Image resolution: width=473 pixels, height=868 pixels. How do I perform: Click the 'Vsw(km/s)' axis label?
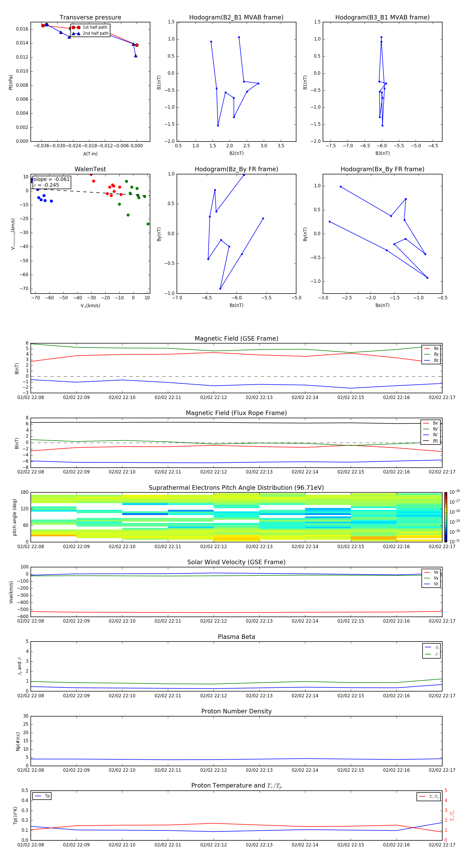tap(11, 592)
